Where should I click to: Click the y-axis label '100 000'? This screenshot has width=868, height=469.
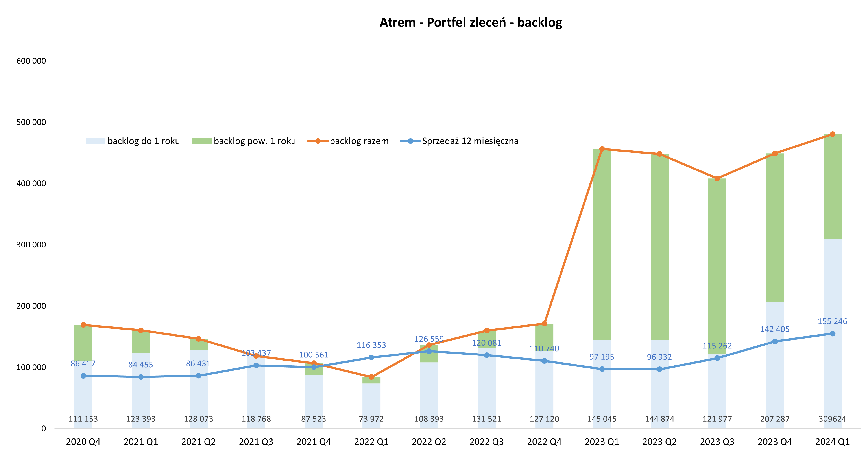point(31,367)
